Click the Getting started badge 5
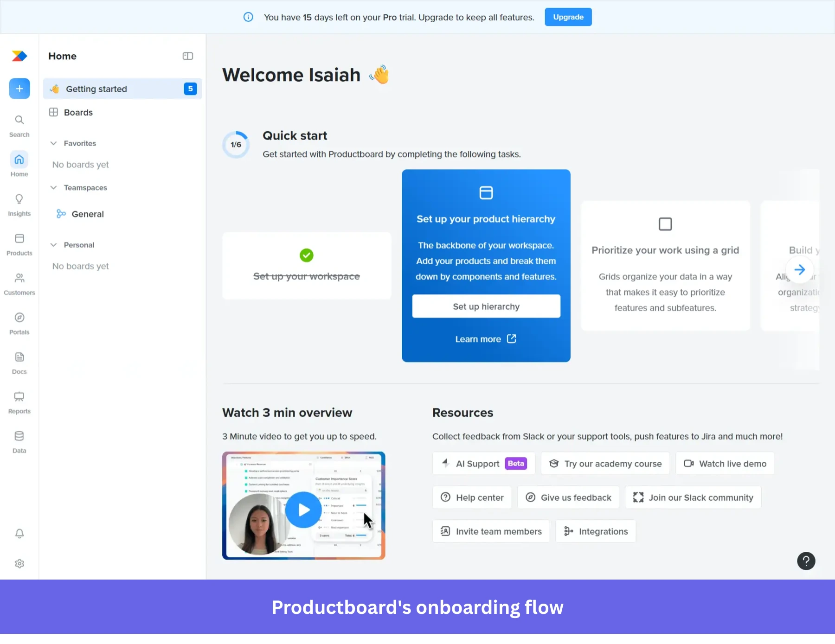835x644 pixels. (x=190, y=89)
